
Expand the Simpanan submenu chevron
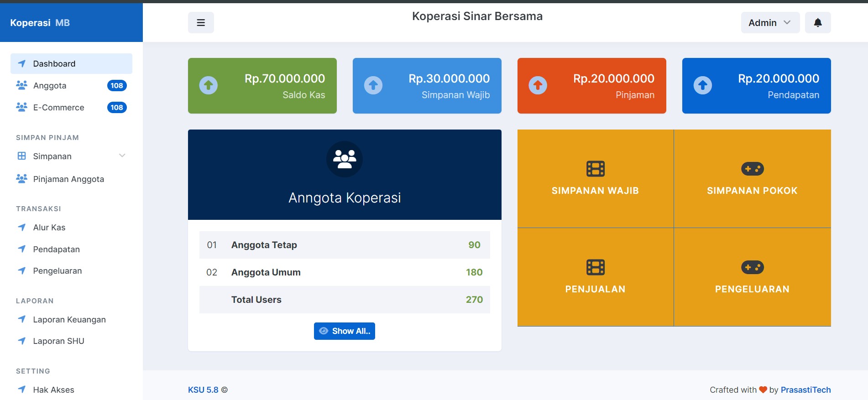point(122,156)
